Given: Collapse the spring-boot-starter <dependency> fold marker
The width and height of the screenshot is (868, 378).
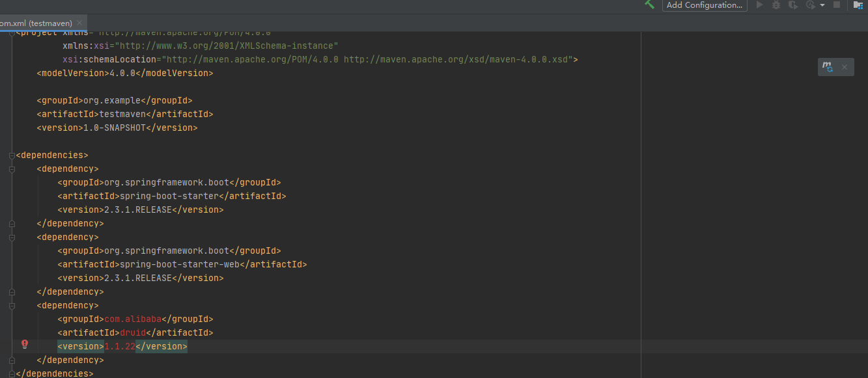Looking at the screenshot, I should [x=12, y=169].
